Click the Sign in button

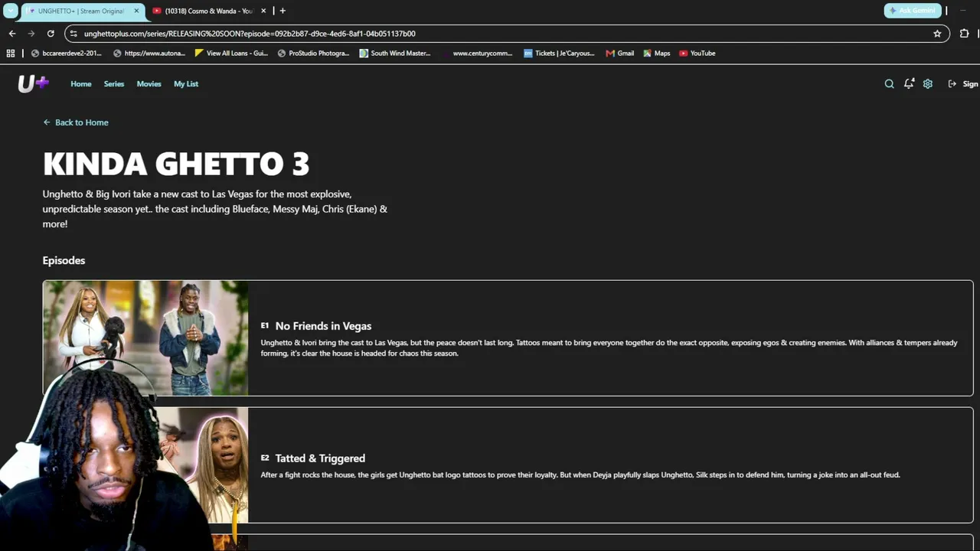(963, 84)
